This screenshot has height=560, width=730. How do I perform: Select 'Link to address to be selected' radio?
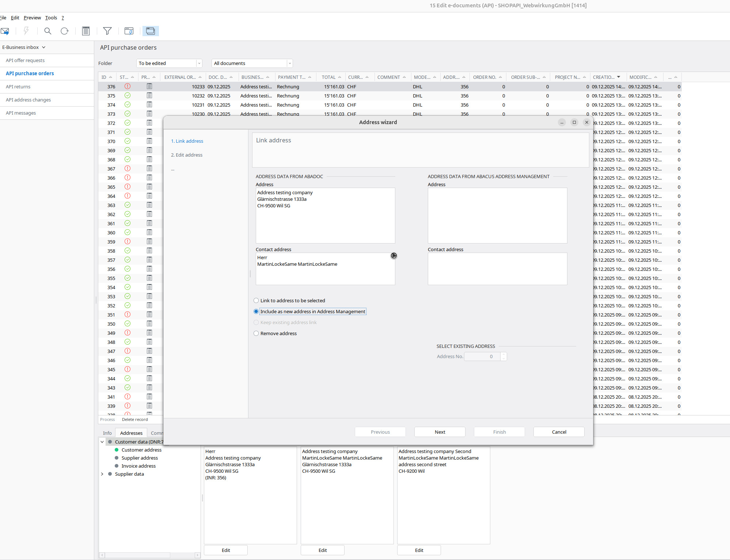point(256,300)
